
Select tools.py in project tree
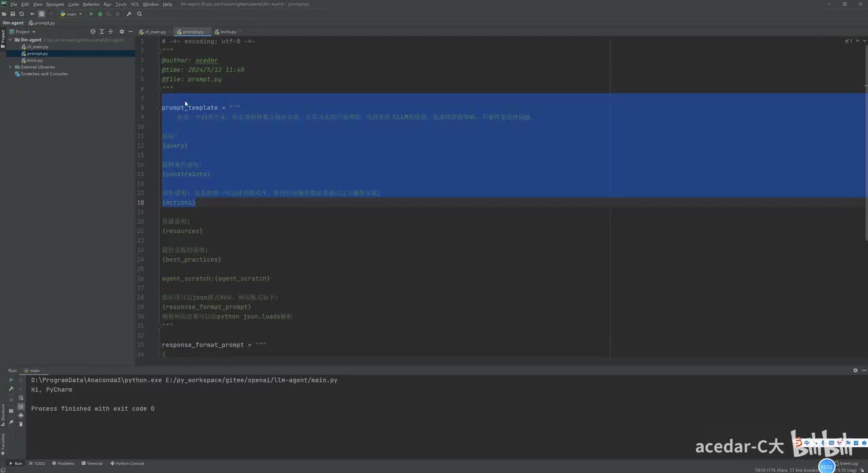click(34, 60)
